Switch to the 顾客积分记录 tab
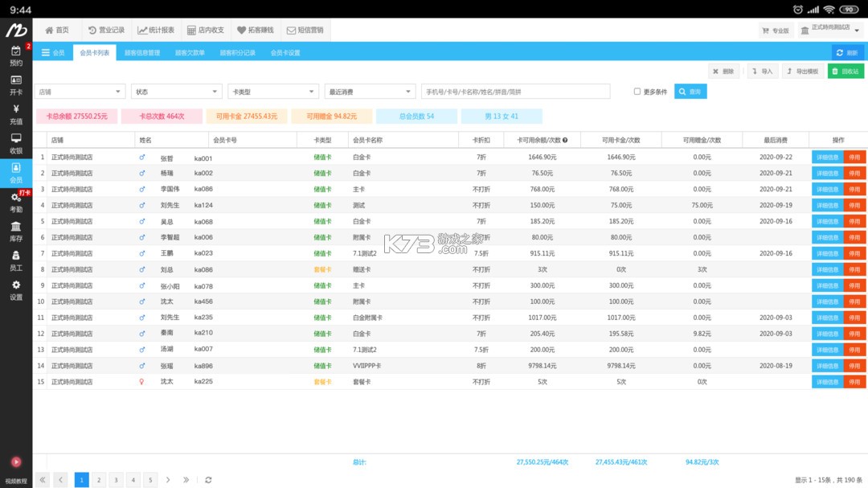 [237, 52]
